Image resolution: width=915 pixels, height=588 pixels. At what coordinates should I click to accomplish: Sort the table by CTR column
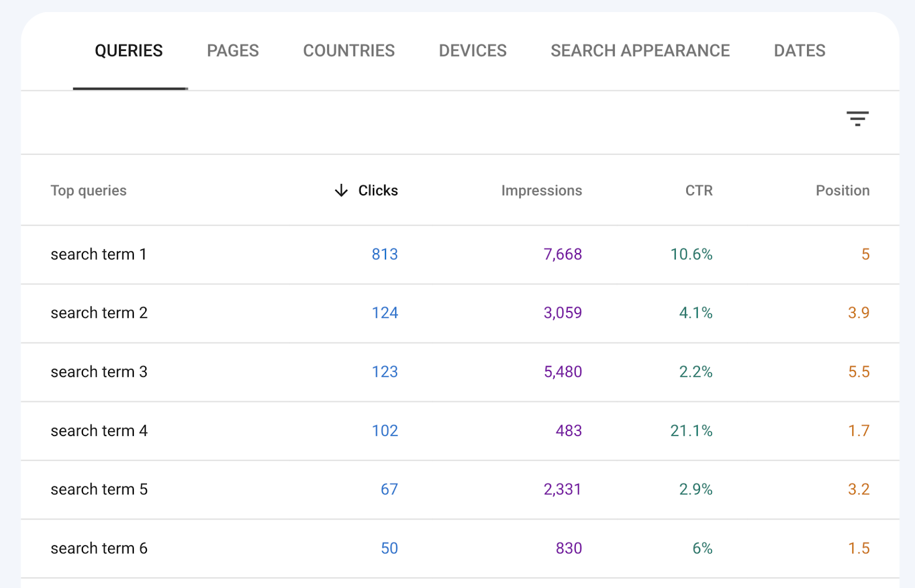698,190
